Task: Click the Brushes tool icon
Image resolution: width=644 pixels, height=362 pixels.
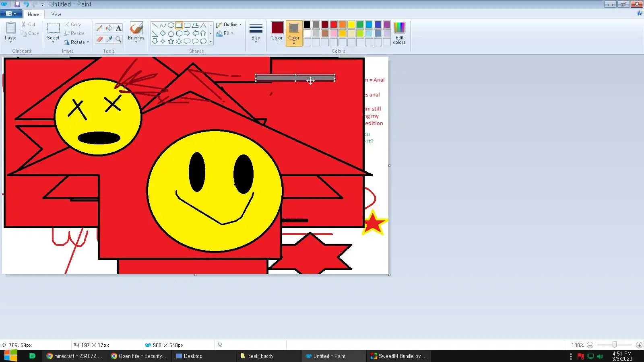Action: [x=136, y=28]
